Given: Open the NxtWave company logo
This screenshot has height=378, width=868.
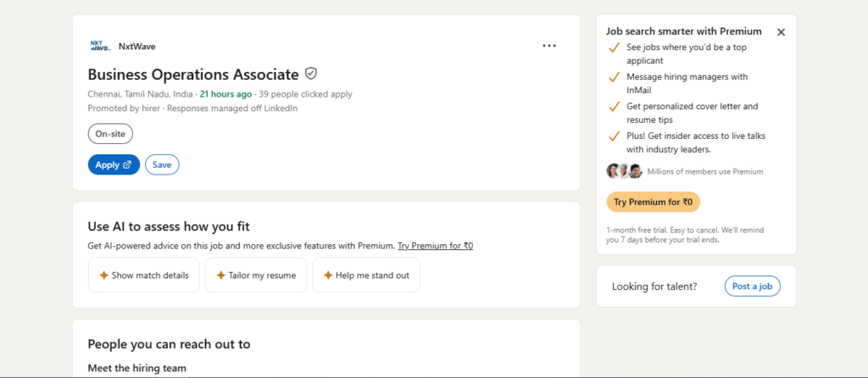Looking at the screenshot, I should click(100, 46).
